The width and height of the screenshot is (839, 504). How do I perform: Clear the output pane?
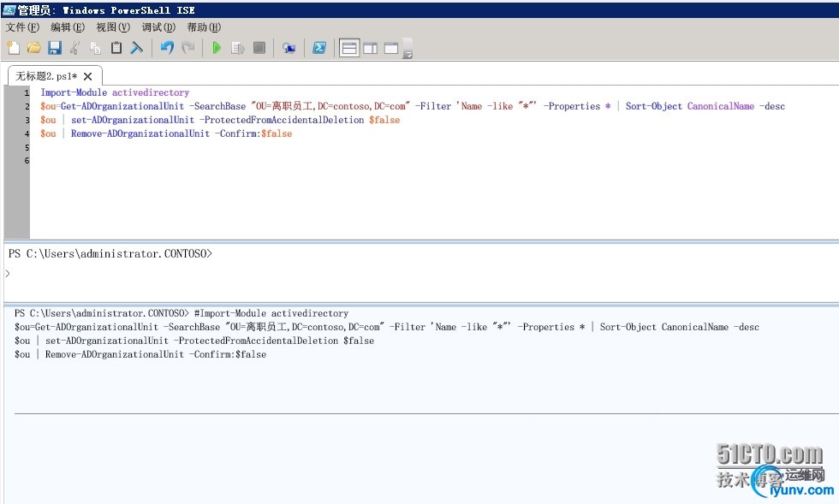point(137,48)
